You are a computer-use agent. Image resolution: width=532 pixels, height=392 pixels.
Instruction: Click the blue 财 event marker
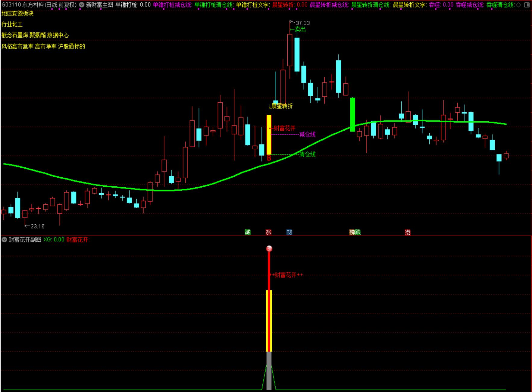pyautogui.click(x=289, y=232)
